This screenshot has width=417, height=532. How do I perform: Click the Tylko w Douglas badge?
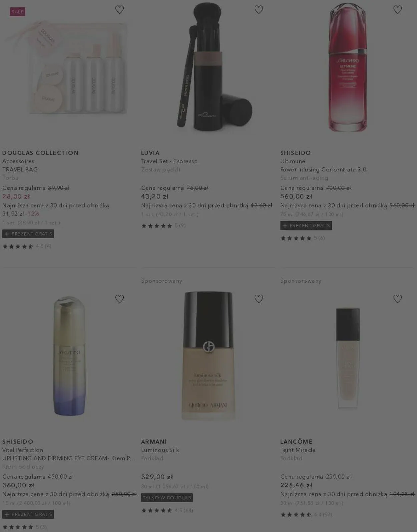(x=167, y=498)
